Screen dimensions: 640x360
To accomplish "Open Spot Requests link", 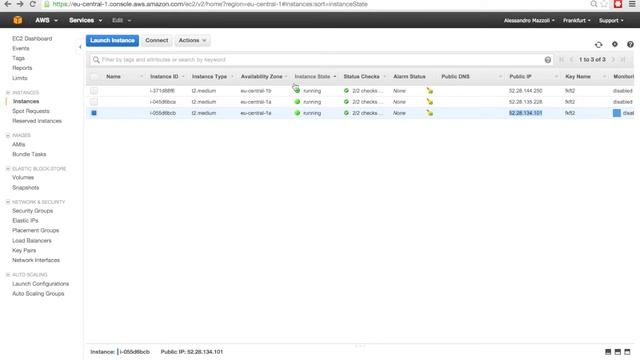I will click(x=31, y=111).
